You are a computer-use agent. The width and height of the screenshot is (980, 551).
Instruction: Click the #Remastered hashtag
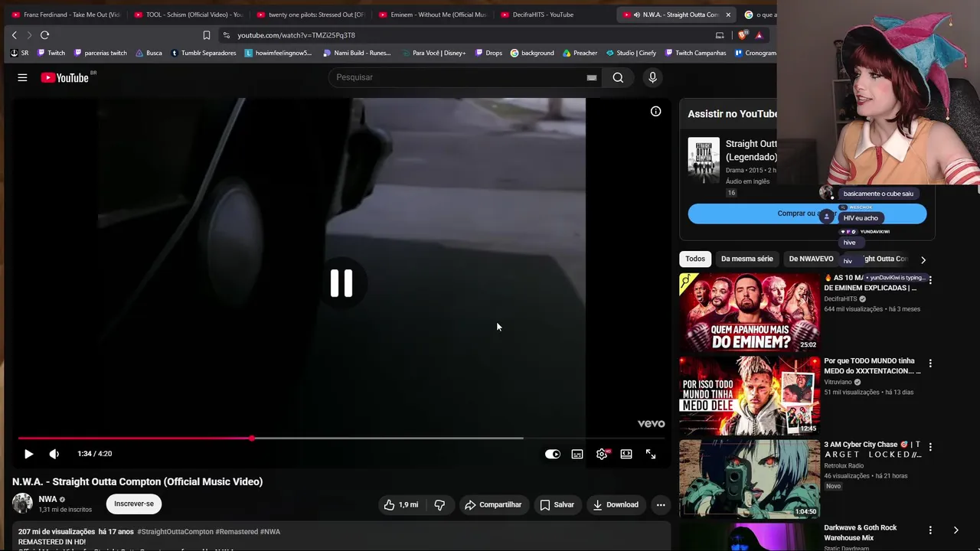point(237,532)
